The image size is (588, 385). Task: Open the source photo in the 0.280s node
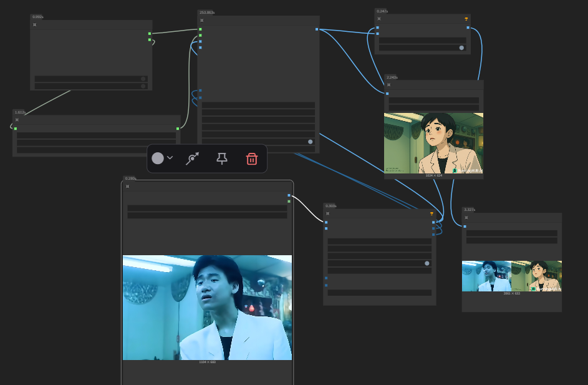click(x=208, y=308)
